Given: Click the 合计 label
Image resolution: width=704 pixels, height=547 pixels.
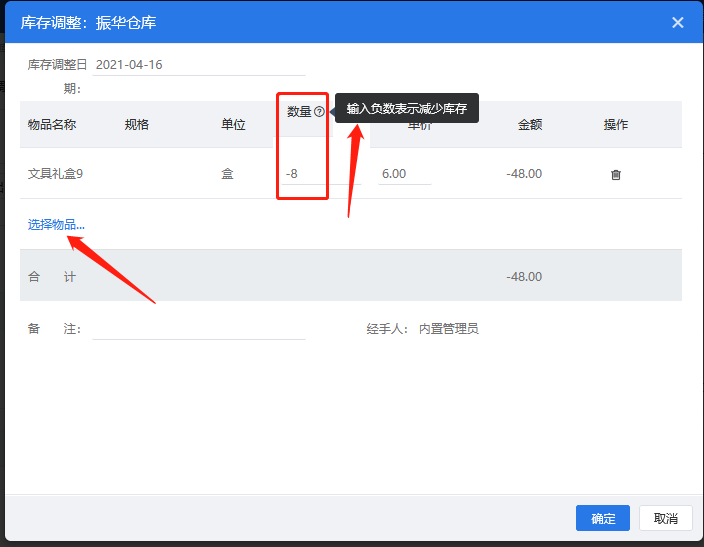Looking at the screenshot, I should click(52, 277).
